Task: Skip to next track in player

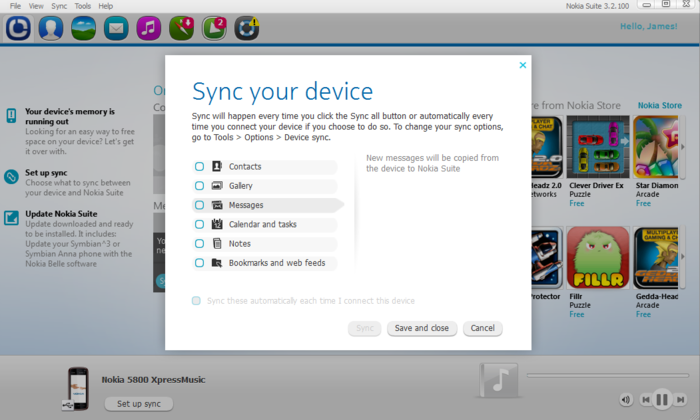Action: click(680, 399)
